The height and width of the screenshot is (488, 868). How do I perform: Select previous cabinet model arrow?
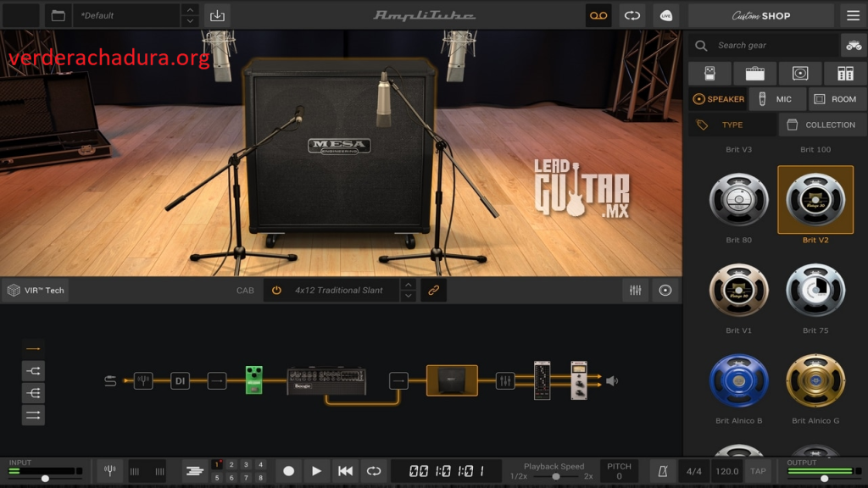point(408,285)
